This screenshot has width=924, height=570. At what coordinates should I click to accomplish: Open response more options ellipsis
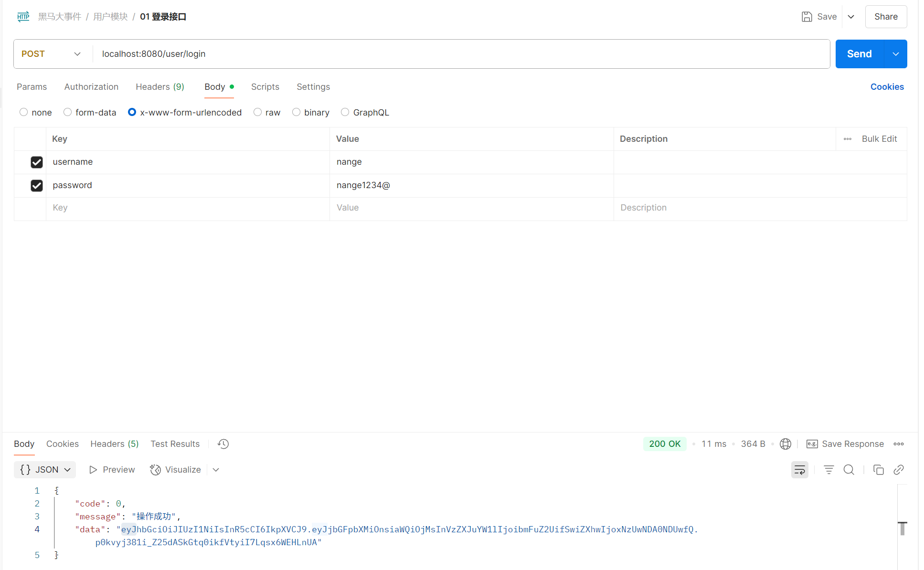click(898, 444)
